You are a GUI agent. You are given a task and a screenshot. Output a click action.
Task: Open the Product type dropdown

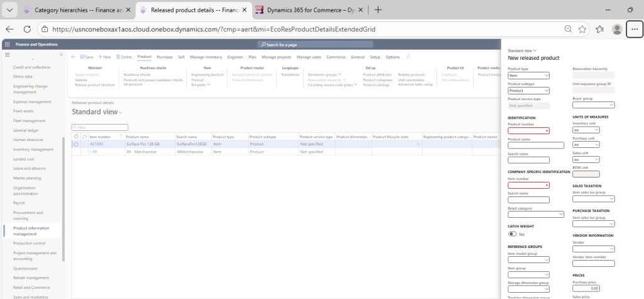coord(528,76)
